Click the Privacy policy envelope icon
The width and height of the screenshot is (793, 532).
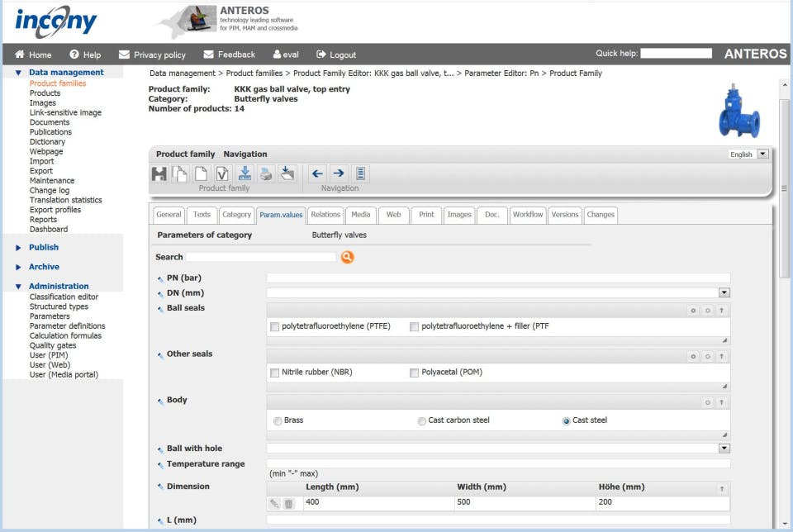click(124, 55)
